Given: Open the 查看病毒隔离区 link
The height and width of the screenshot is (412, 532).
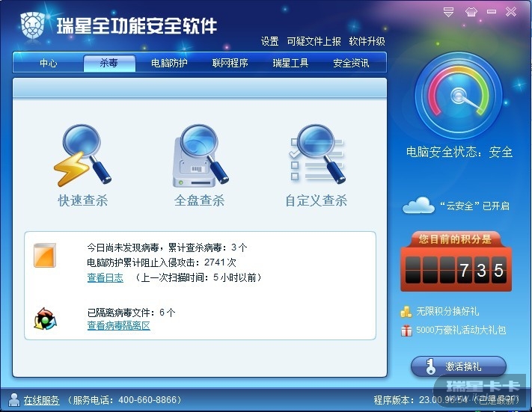Looking at the screenshot, I should 119,325.
